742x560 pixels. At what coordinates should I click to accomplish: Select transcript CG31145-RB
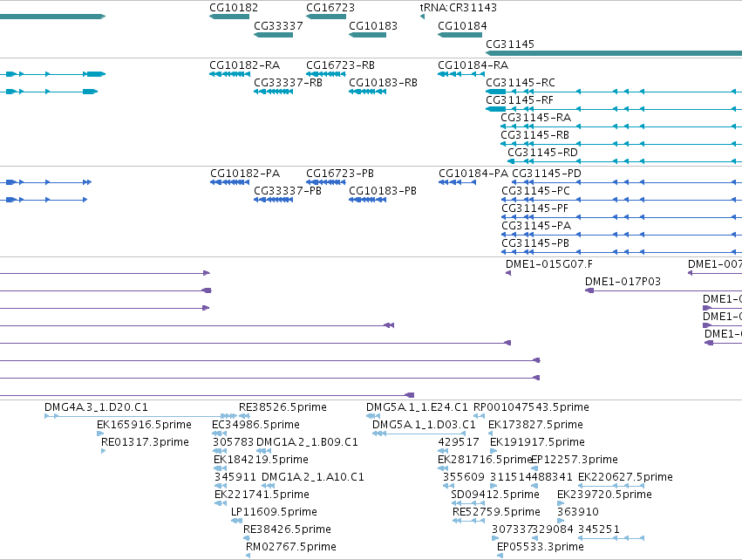[535, 135]
